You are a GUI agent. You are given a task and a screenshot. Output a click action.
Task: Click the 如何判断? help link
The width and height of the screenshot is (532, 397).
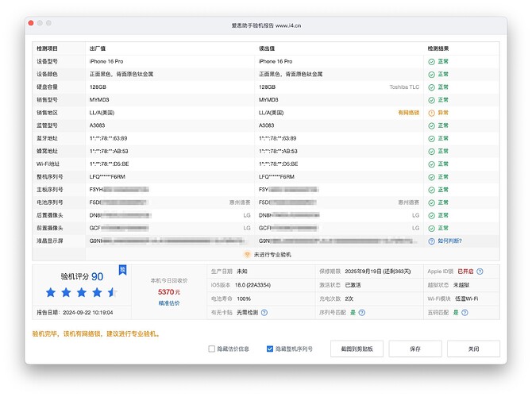tap(449, 241)
